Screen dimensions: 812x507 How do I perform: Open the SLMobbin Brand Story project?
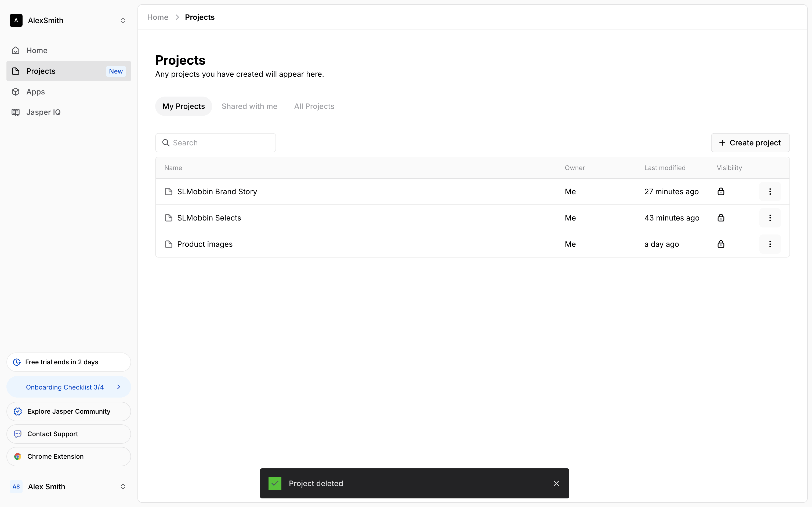point(217,192)
